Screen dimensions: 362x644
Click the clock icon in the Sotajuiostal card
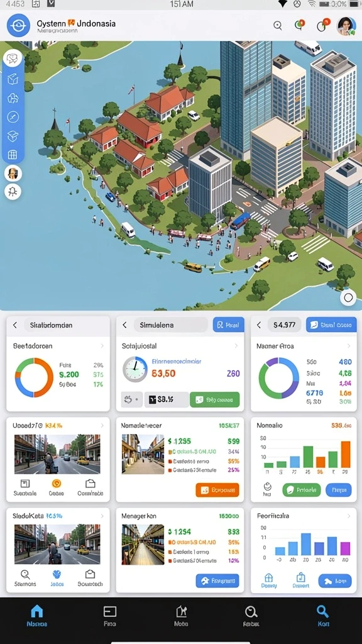click(135, 369)
